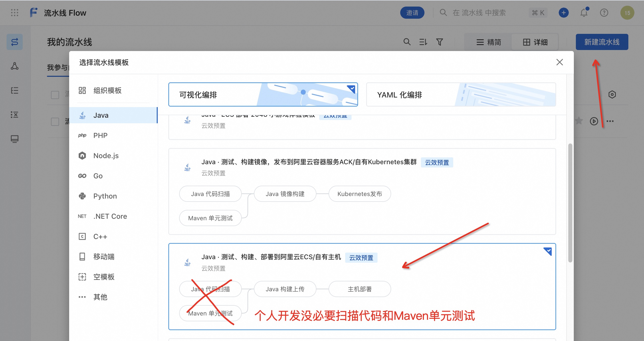Click the Python sidebar category icon
Image resolution: width=644 pixels, height=341 pixels.
[82, 196]
